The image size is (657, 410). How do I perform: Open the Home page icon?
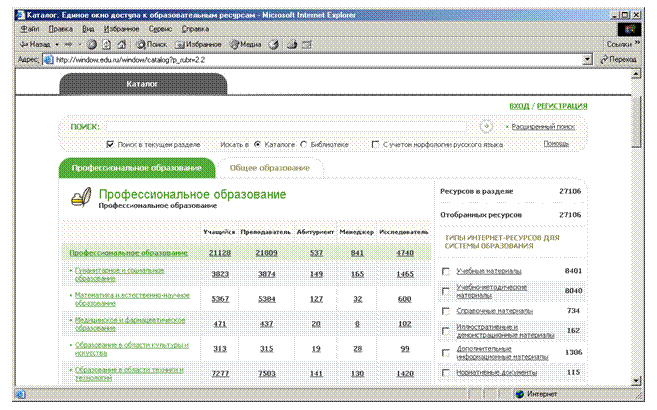pos(122,44)
